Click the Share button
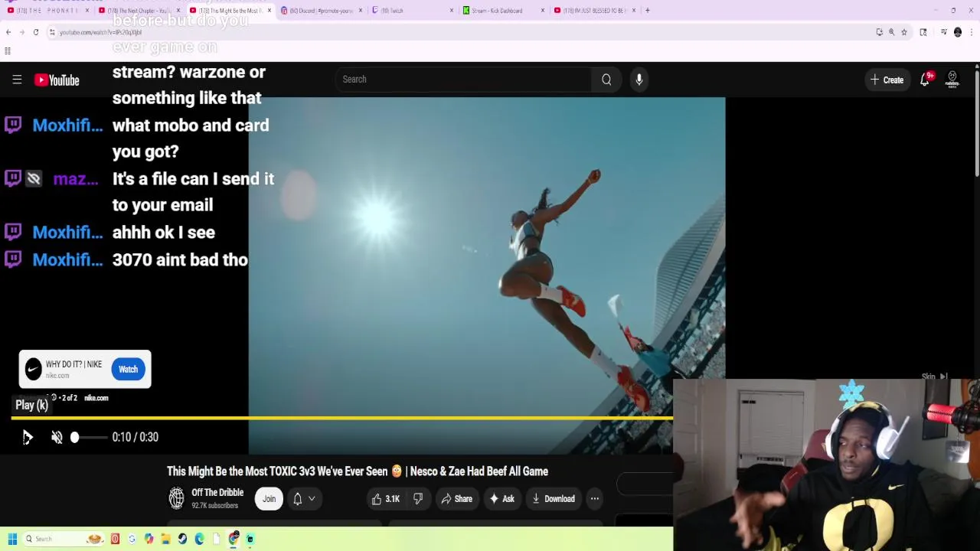The image size is (980, 551). pyautogui.click(x=457, y=499)
